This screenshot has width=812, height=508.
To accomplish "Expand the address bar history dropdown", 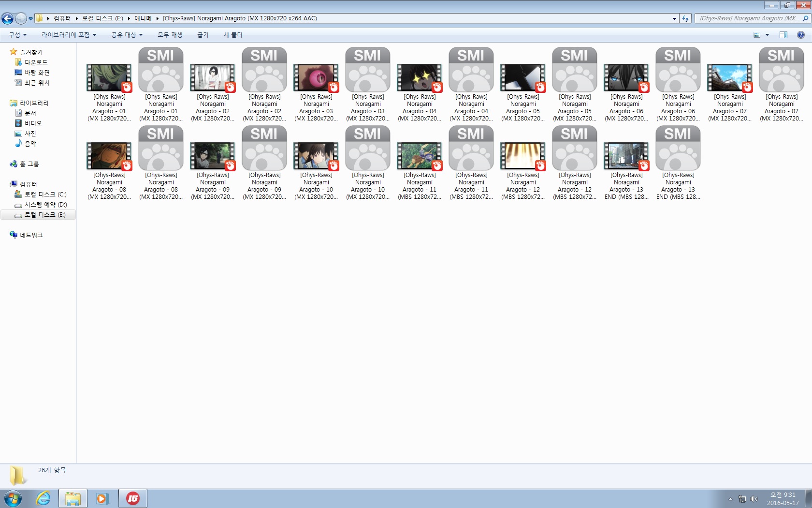I will coord(674,18).
